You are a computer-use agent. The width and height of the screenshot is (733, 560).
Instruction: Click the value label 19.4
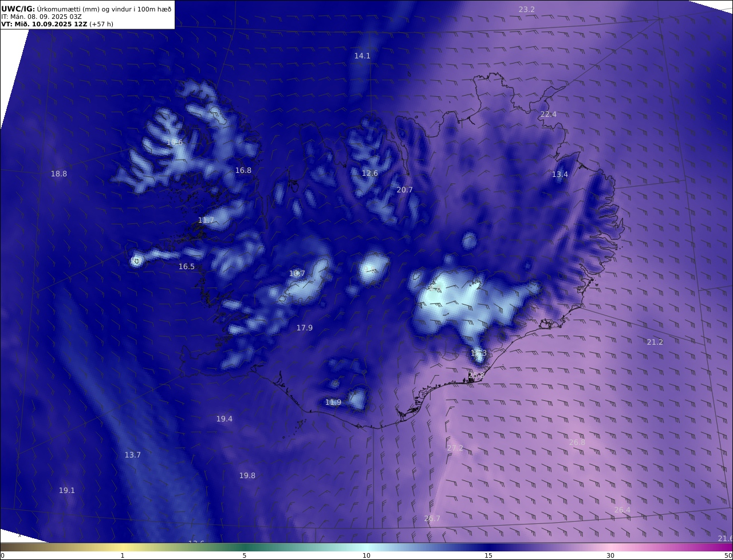pyautogui.click(x=224, y=419)
